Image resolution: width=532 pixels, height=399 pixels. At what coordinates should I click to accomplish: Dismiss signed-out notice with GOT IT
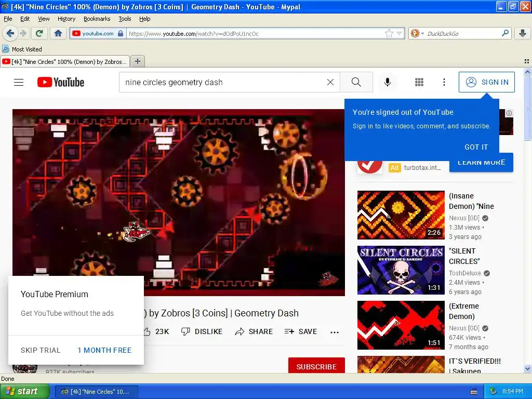(476, 147)
